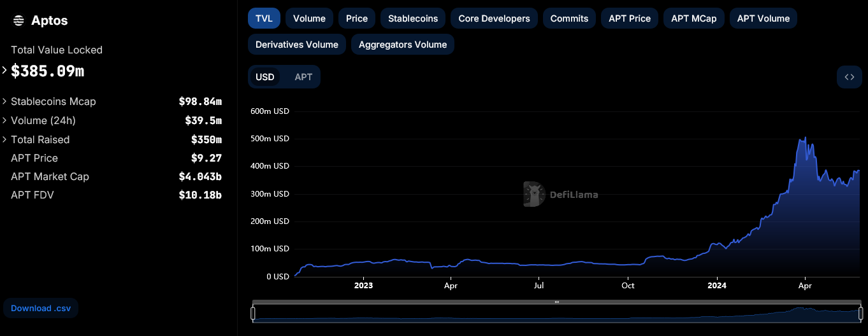Image resolution: width=868 pixels, height=336 pixels.
Task: Click the Aptos logo icon
Action: click(18, 20)
